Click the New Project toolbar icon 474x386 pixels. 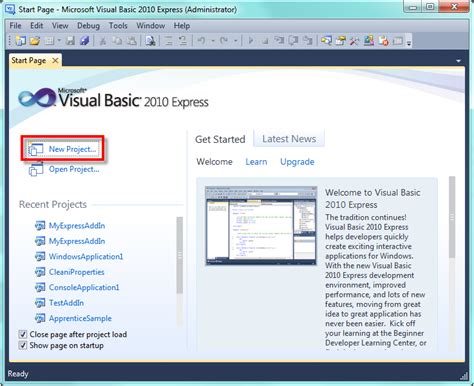[21, 41]
